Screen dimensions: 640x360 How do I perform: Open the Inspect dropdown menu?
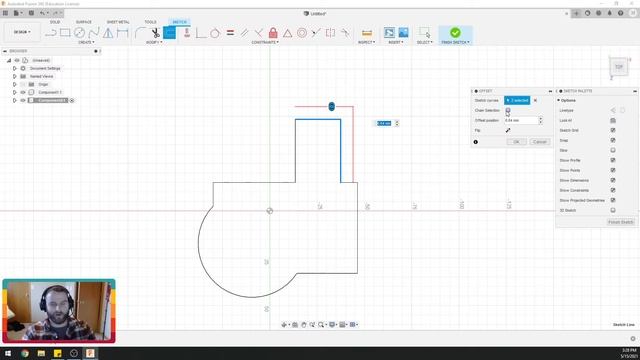pos(367,42)
